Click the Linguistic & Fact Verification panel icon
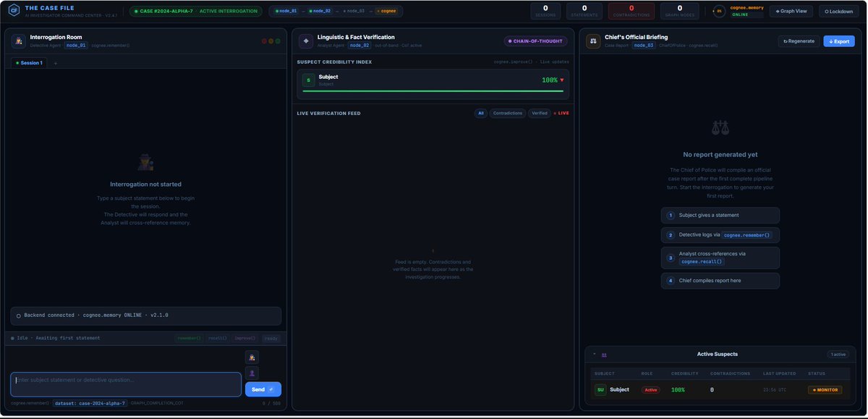This screenshot has height=419, width=868. pyautogui.click(x=305, y=41)
